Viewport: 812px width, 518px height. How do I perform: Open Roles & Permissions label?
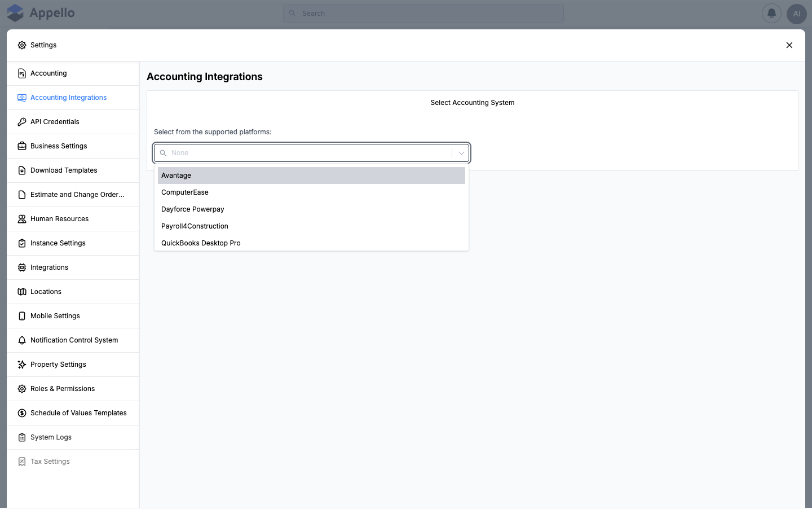(x=63, y=389)
